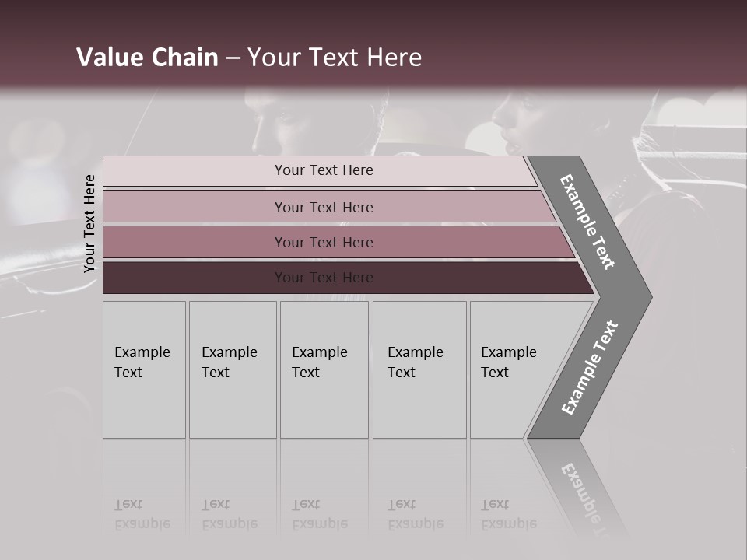This screenshot has width=747, height=560.
Task: Click the man's face in the background photo
Action: pyautogui.click(x=284, y=124)
